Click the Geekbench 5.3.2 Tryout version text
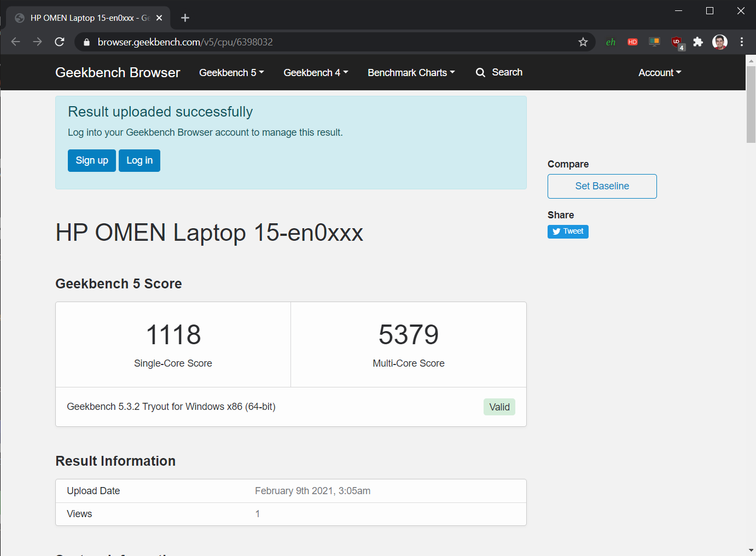Viewport: 756px width, 556px height. [x=171, y=407]
